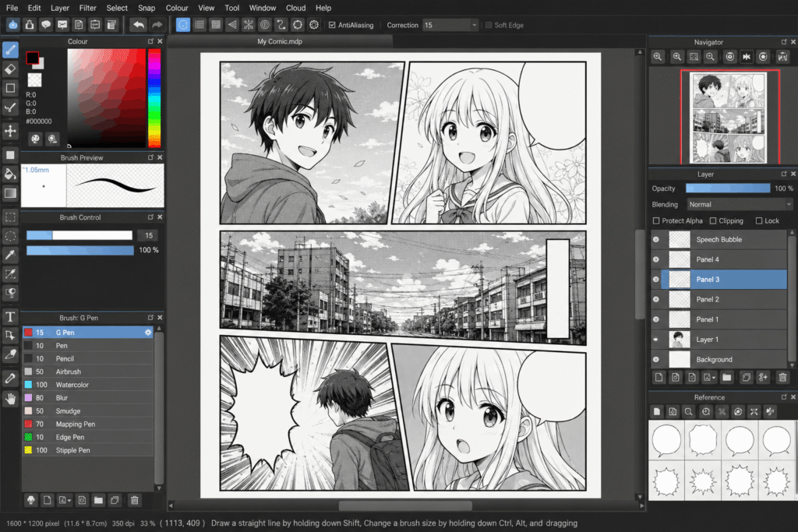
Task: Delete layer with trash icon in Layer panel
Action: point(782,377)
